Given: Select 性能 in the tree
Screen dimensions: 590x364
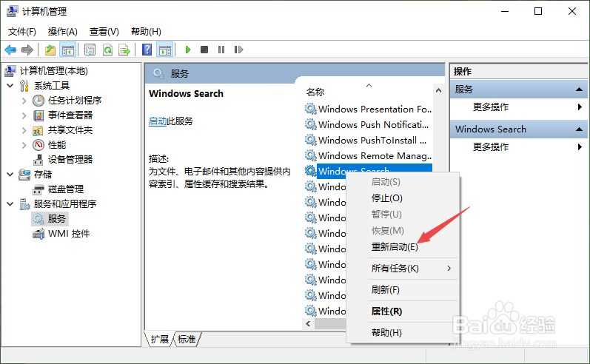Looking at the screenshot, I should (57, 145).
